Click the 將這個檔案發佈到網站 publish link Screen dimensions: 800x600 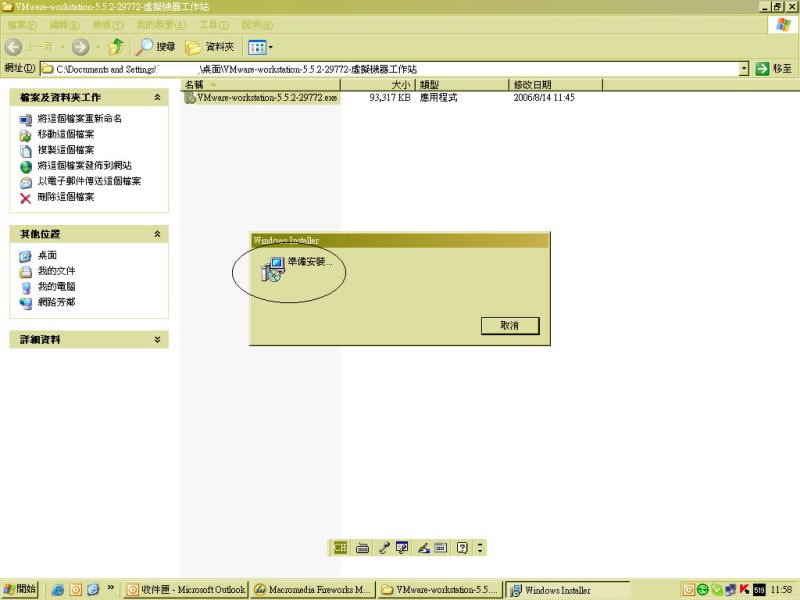(85, 165)
